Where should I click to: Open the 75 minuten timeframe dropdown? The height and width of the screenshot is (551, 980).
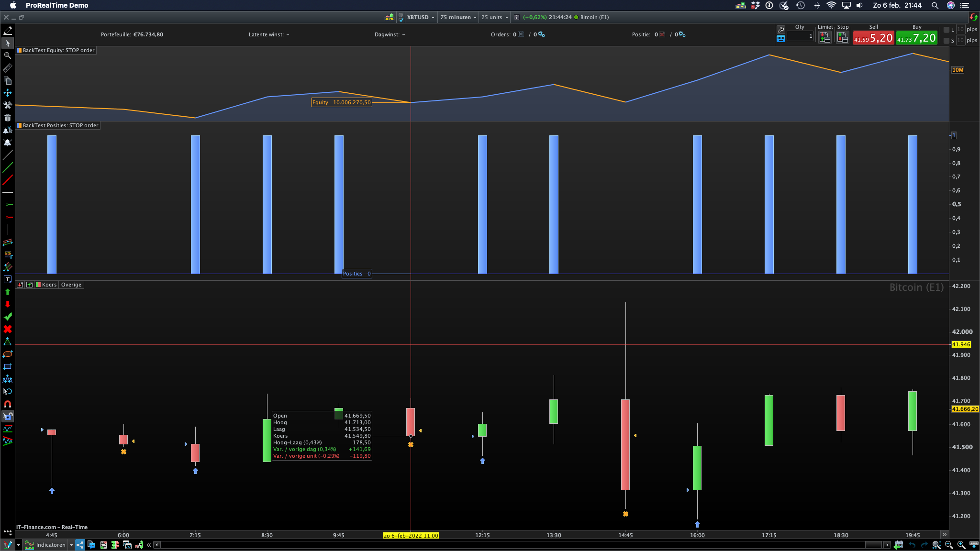click(458, 17)
